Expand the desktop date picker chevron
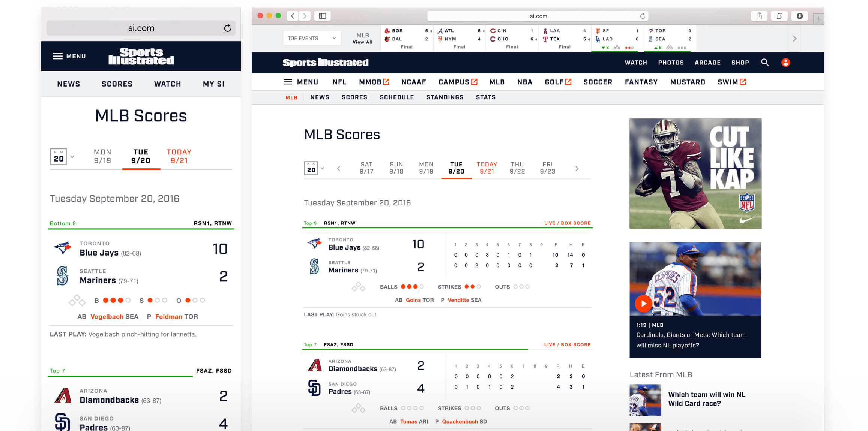 click(x=322, y=168)
